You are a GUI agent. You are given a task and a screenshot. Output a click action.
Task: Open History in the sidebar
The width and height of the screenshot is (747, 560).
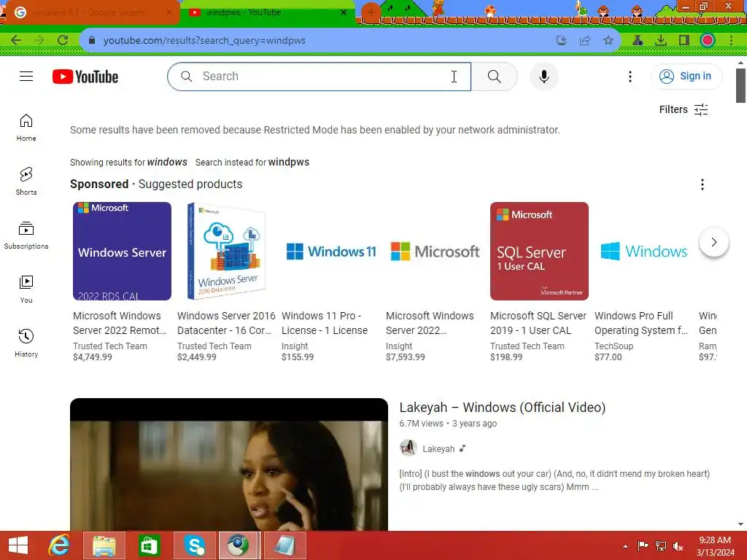[26, 343]
